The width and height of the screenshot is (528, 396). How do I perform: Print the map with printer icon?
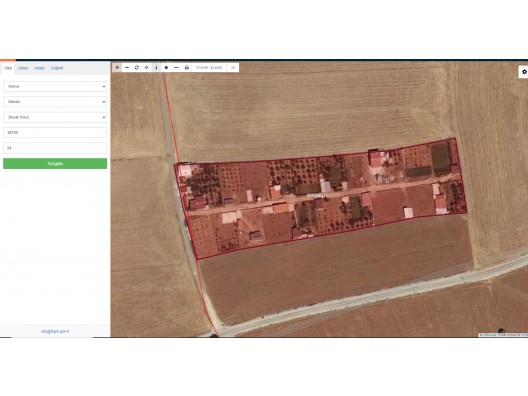point(187,67)
